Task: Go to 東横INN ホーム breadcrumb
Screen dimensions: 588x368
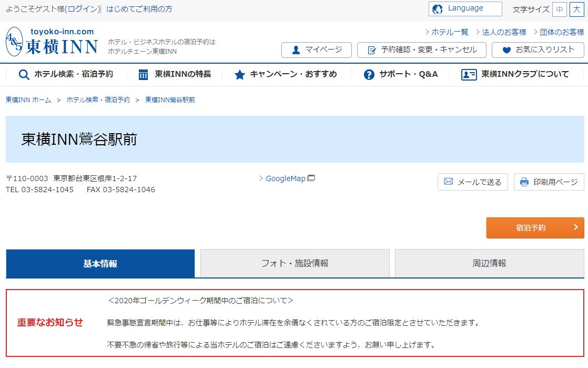Action: (x=28, y=100)
